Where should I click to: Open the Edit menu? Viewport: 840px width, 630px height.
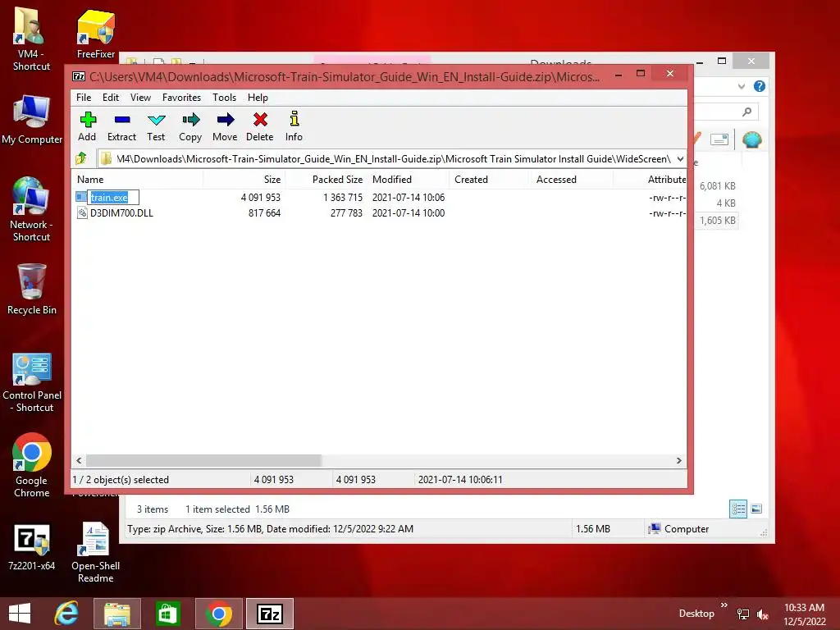tap(111, 98)
